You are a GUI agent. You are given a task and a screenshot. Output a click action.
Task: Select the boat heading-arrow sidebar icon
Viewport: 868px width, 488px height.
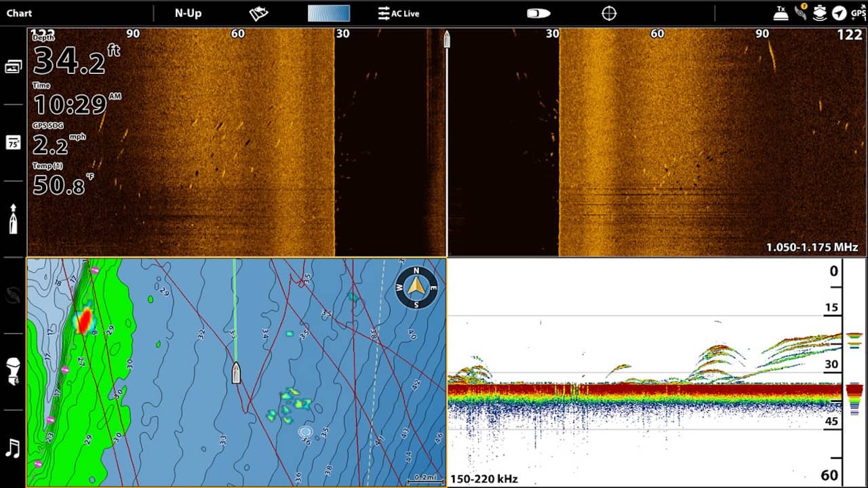13,219
